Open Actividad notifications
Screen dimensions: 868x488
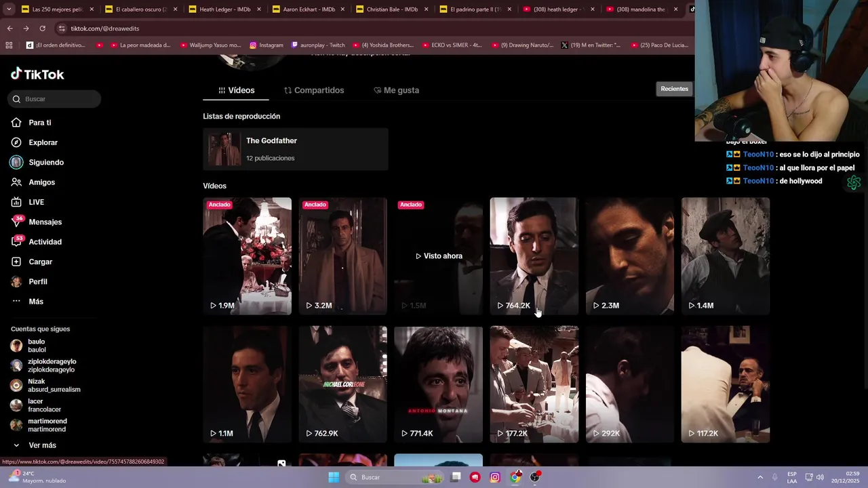45,242
